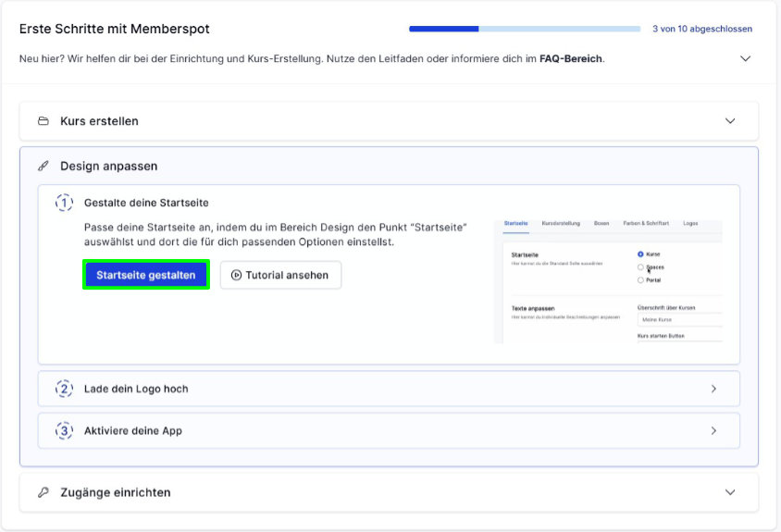Click the onboarding progress bar
This screenshot has height=532, width=781.
pyautogui.click(x=525, y=29)
